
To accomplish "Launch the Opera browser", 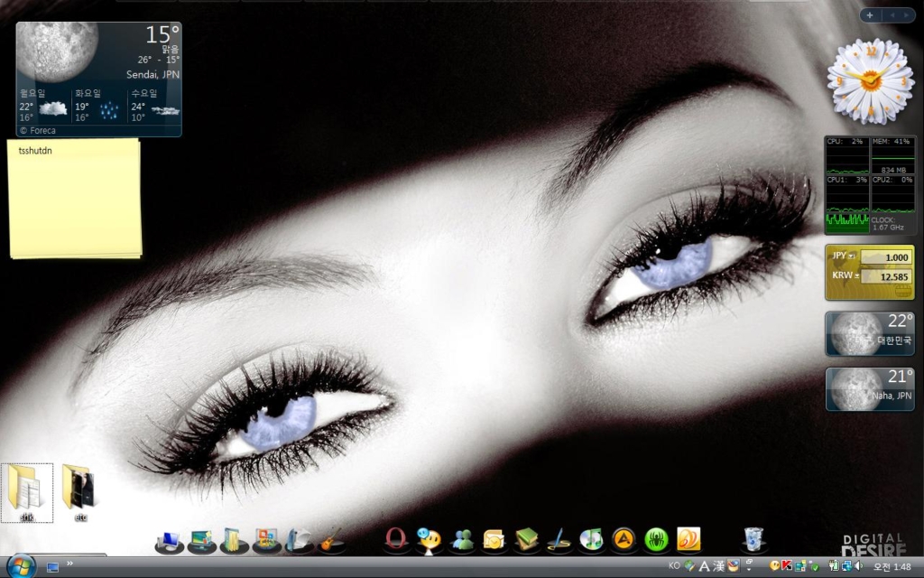I will click(x=397, y=540).
